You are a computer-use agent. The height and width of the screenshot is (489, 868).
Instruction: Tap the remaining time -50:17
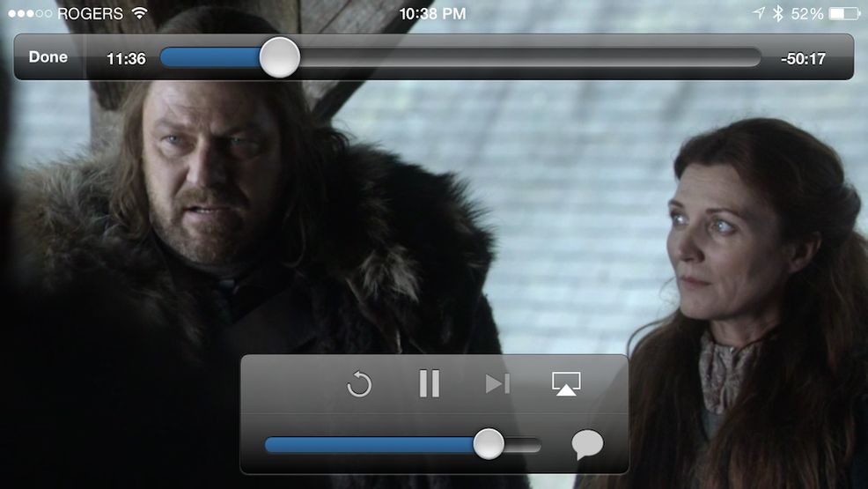point(803,59)
